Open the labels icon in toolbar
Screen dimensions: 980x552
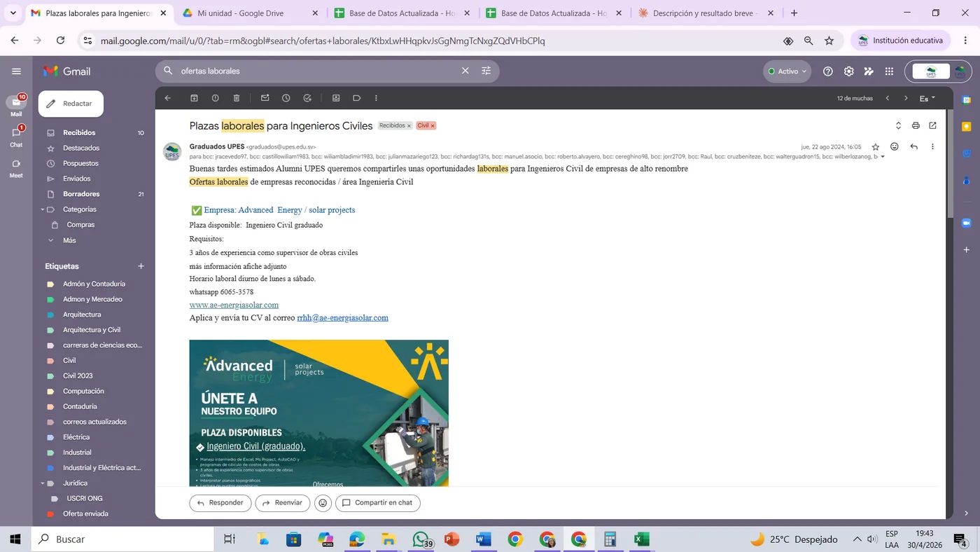[x=357, y=98]
